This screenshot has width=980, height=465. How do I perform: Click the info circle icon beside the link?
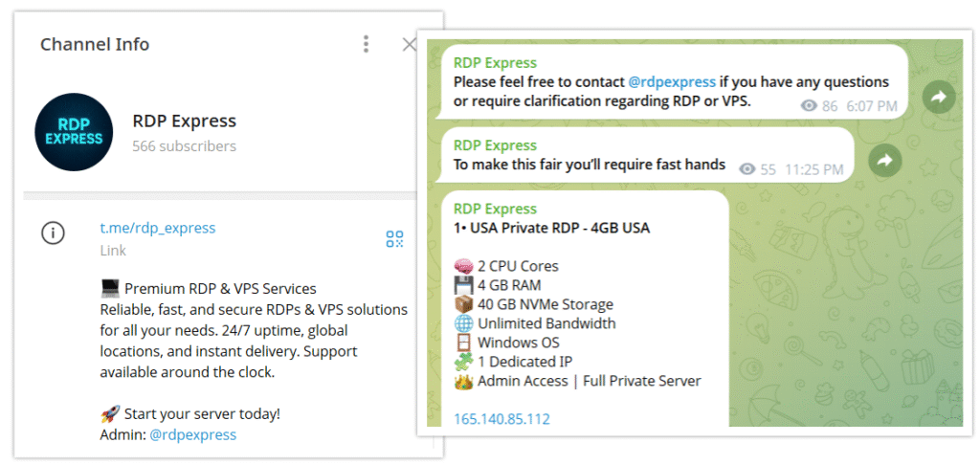[x=54, y=233]
